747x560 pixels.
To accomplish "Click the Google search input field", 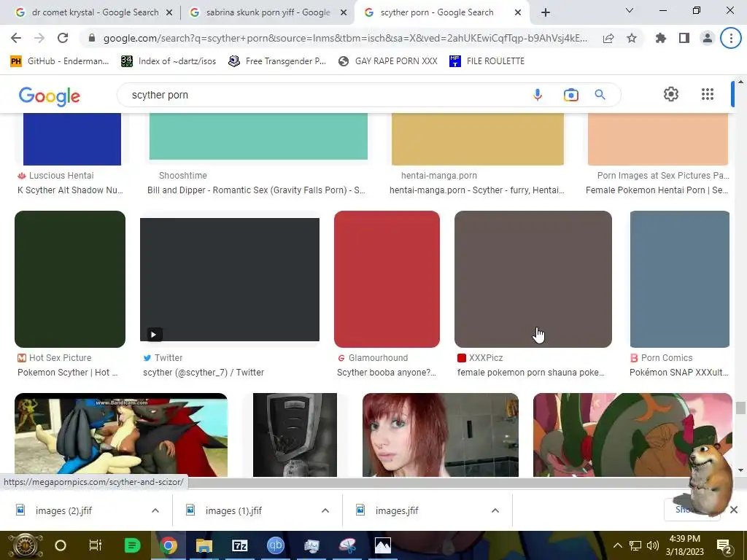I will 324,95.
